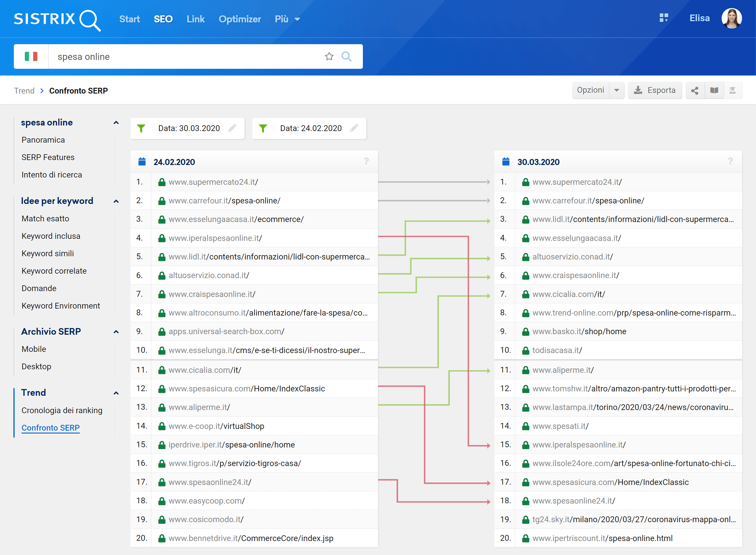Select the Italian flag country selector
Screen dimensions: 756x555
pos(31,56)
